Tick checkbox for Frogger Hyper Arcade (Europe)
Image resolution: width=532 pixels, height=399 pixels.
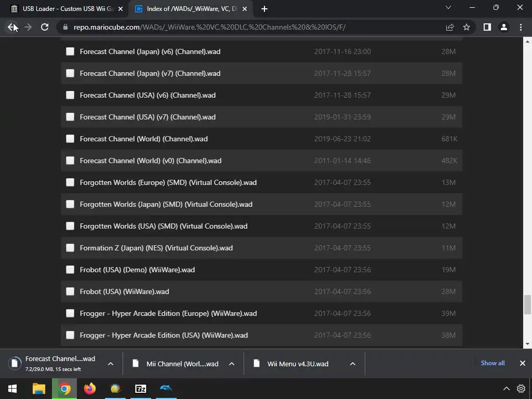coord(70,313)
